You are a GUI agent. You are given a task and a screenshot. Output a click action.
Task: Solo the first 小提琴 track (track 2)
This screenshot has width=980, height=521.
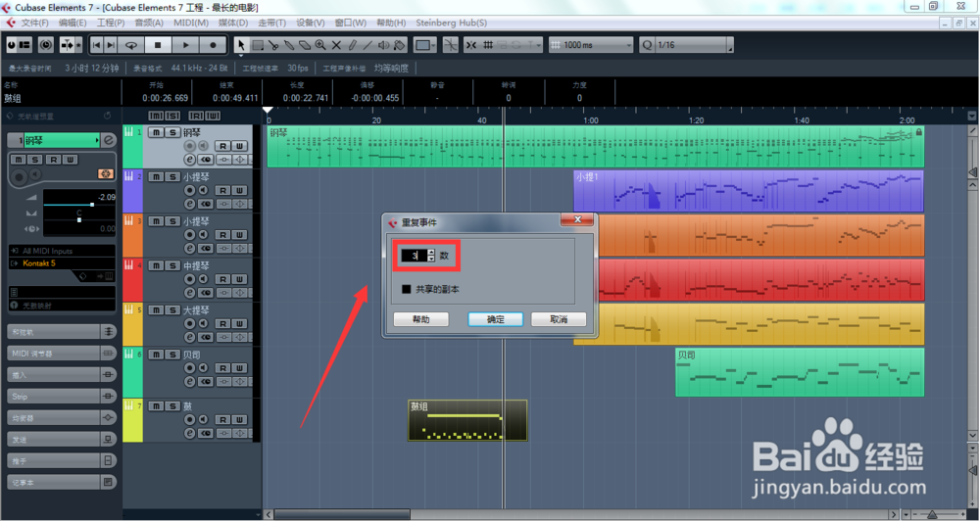click(x=171, y=177)
